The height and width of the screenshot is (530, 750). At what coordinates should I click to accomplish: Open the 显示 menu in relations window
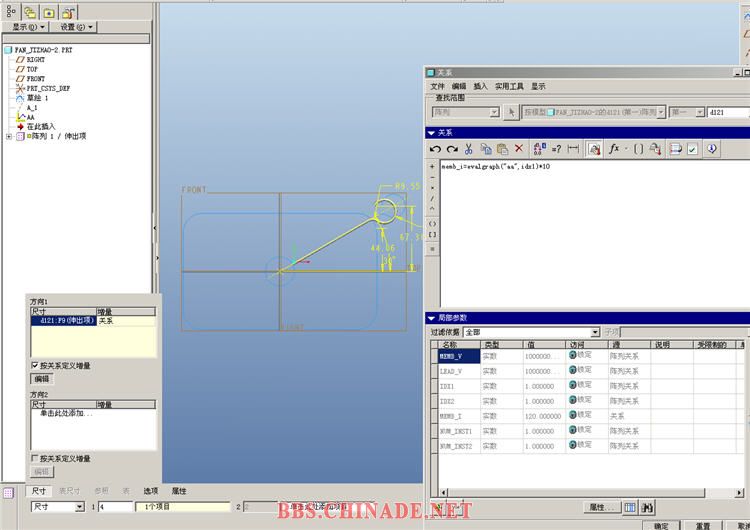(x=538, y=87)
